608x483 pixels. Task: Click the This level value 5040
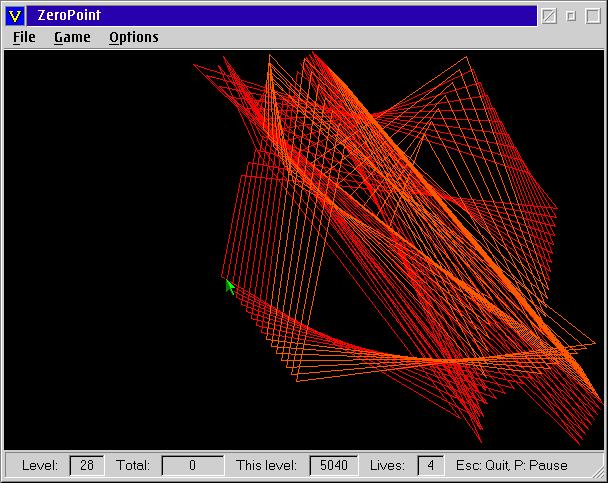point(333,465)
